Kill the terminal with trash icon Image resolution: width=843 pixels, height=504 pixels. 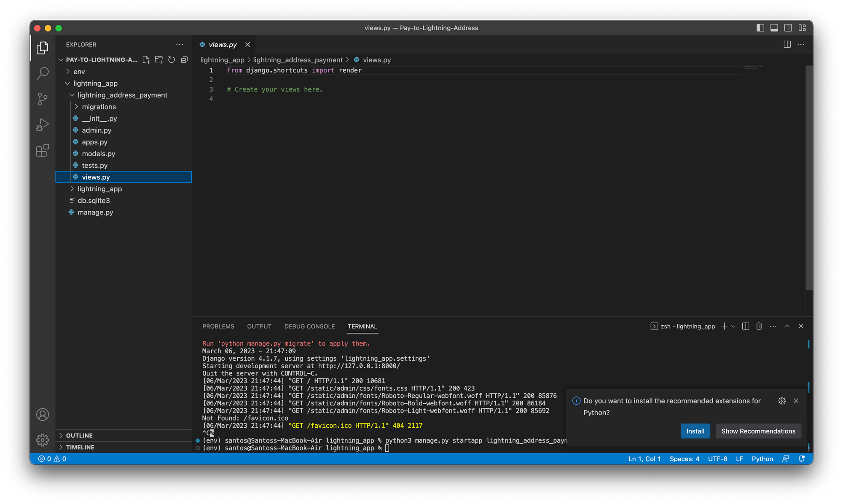coord(759,326)
